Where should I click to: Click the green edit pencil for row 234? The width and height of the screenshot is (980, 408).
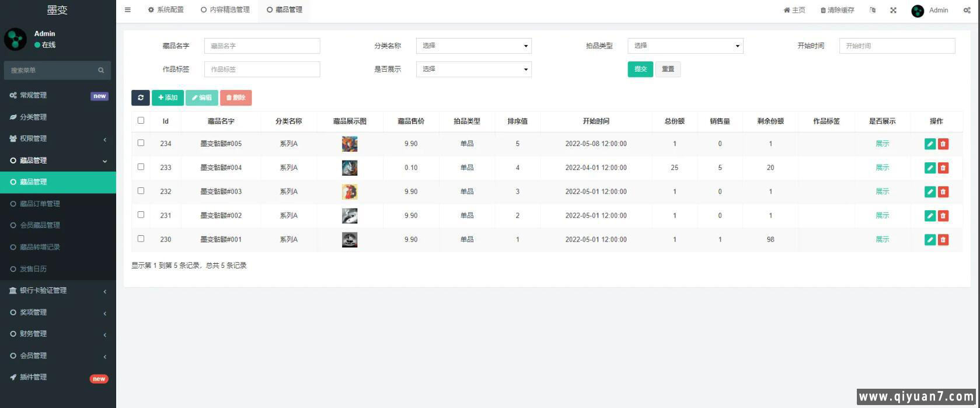pyautogui.click(x=930, y=144)
